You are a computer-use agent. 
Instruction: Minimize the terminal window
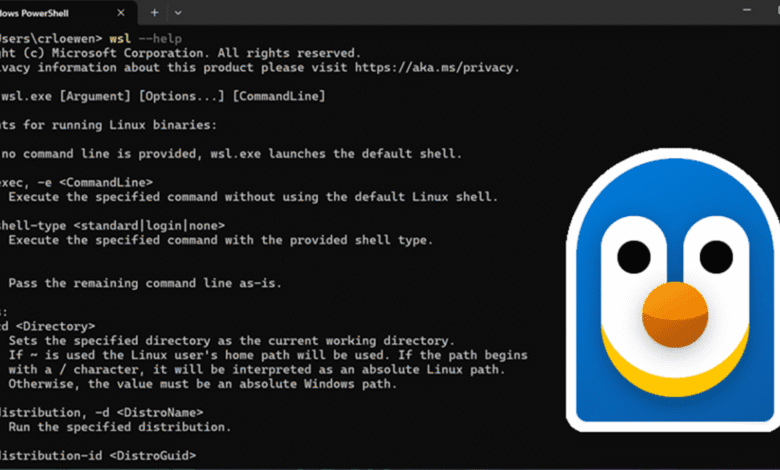pos(747,10)
